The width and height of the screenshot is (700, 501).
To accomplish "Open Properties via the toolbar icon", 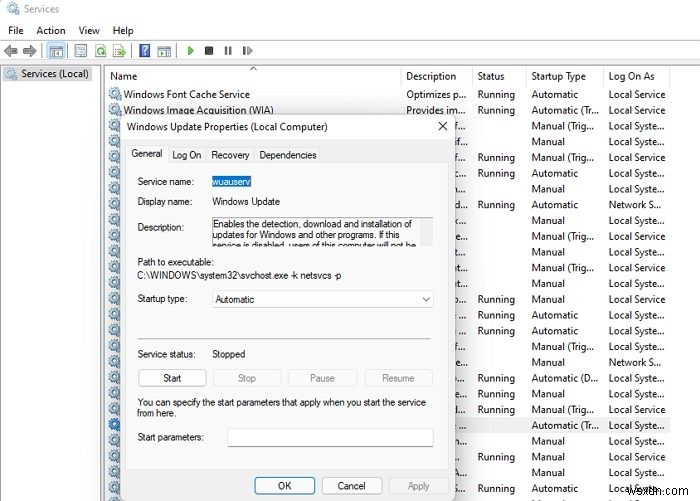I will (x=80, y=51).
